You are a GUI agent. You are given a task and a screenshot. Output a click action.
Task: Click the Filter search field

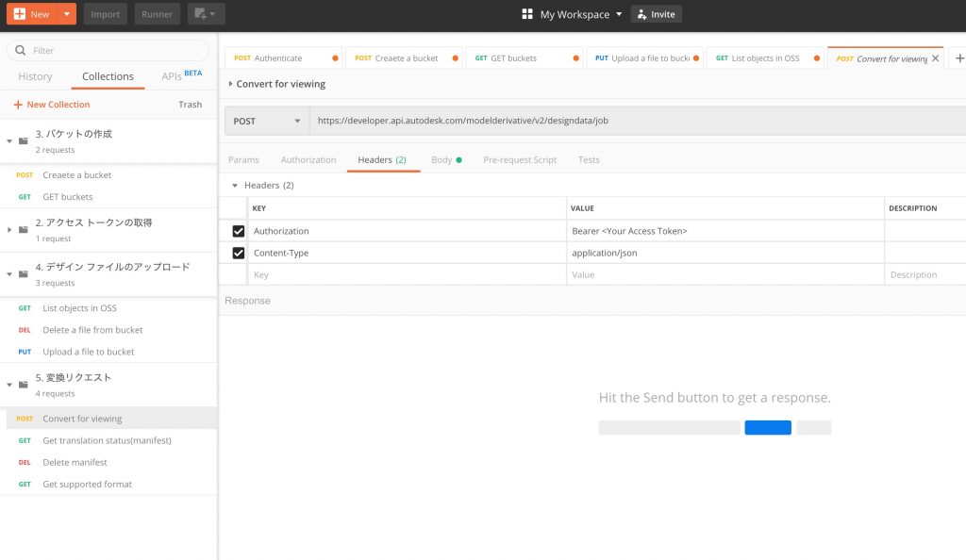click(108, 50)
